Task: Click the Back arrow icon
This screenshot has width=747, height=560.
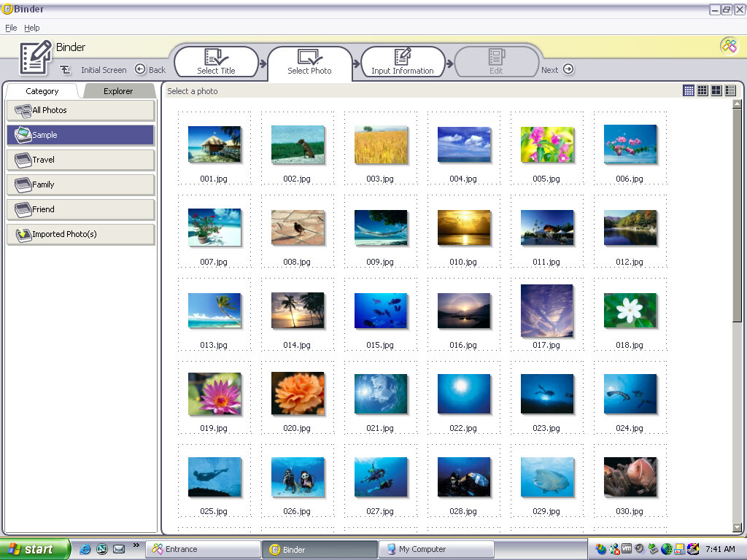Action: pos(140,70)
